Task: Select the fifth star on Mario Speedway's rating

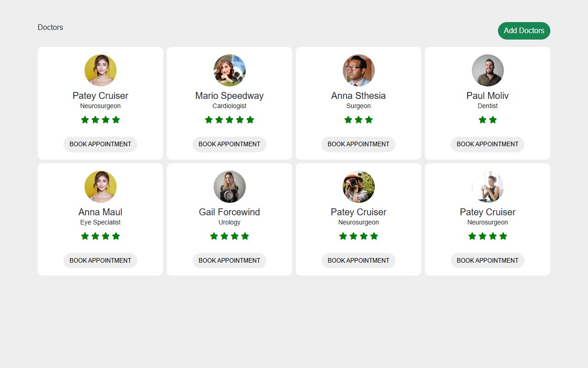Action: (250, 120)
